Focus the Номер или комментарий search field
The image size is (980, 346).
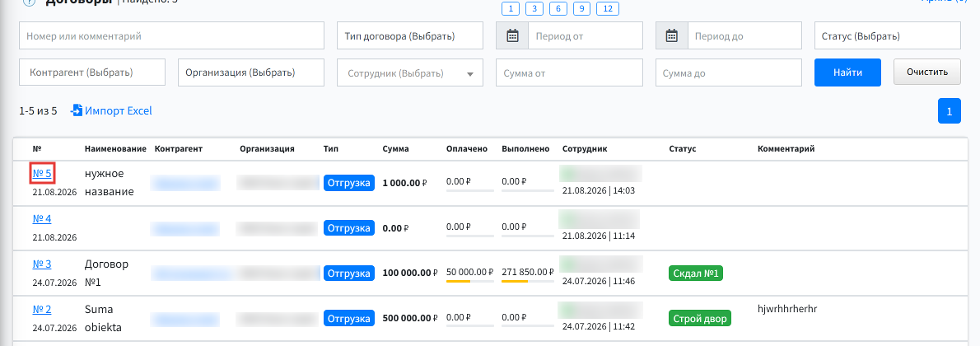pos(172,35)
